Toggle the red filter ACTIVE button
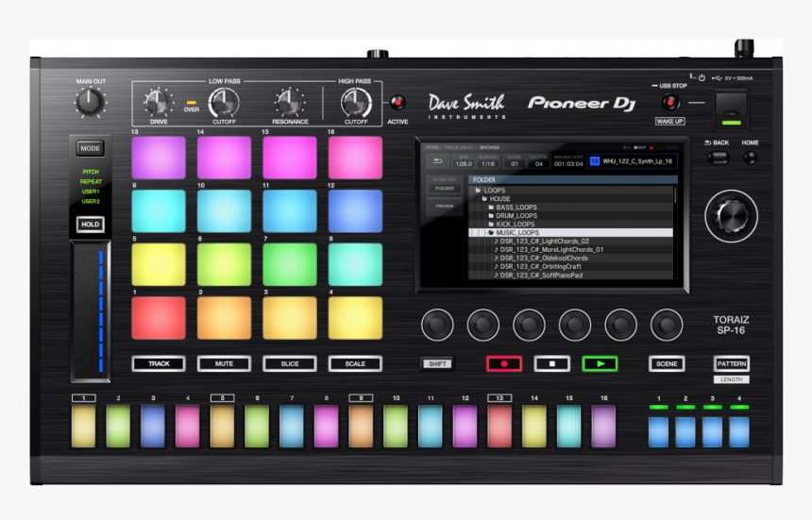812x520 pixels. click(398, 103)
